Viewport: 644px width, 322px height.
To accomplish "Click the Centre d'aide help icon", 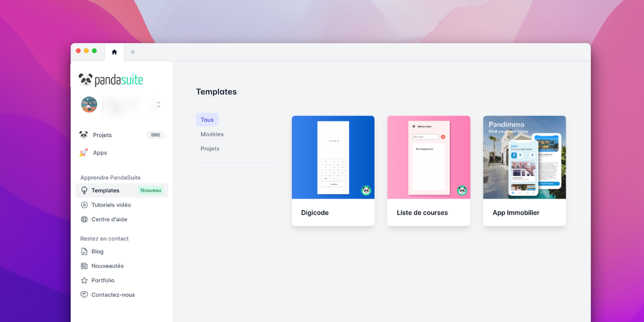I will tap(85, 219).
